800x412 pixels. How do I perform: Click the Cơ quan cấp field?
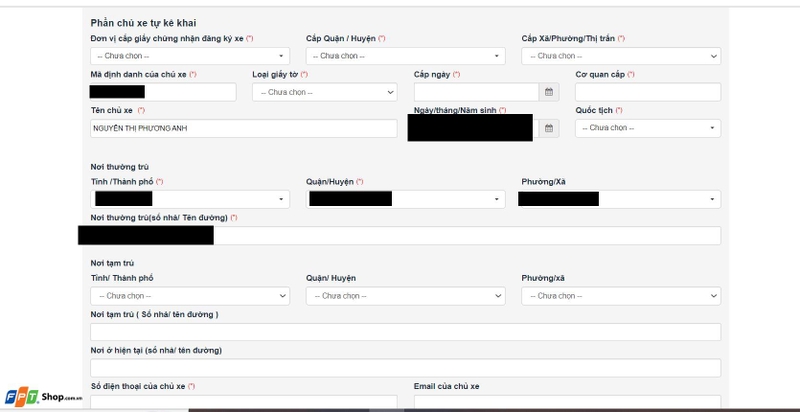pyautogui.click(x=648, y=92)
